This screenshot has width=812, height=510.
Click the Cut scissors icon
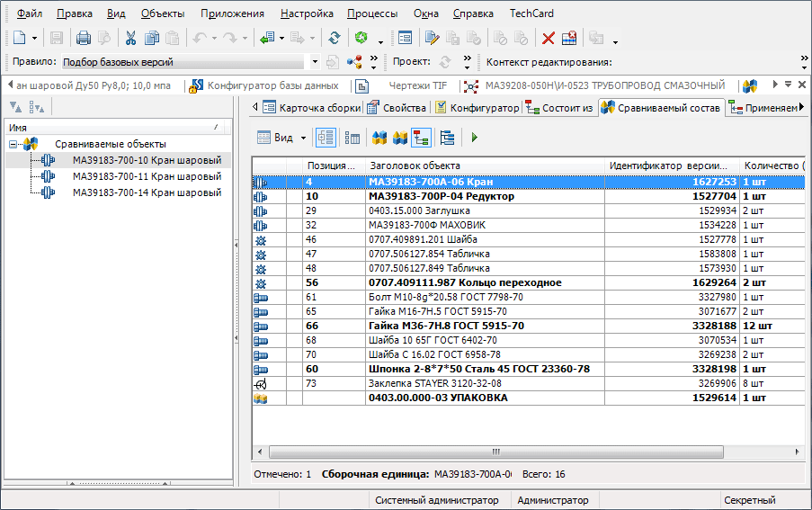click(130, 39)
